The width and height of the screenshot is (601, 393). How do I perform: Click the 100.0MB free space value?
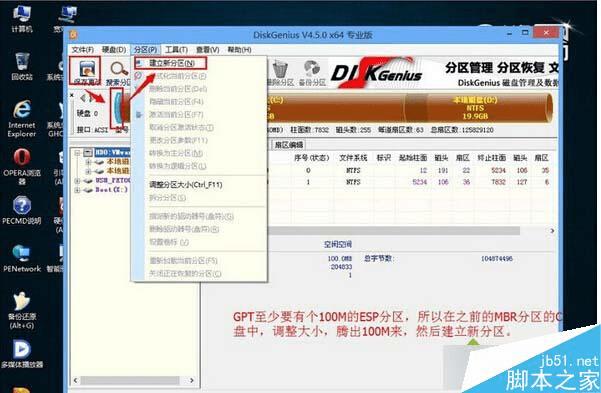(x=340, y=259)
